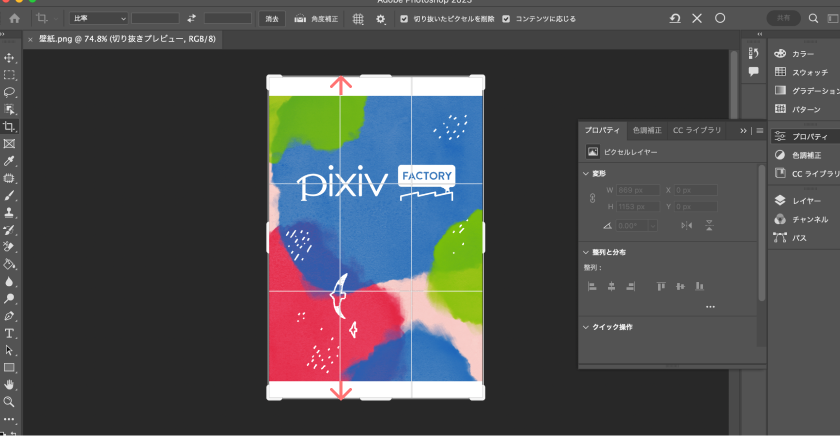Align right edges in 整列 section

[x=631, y=287]
